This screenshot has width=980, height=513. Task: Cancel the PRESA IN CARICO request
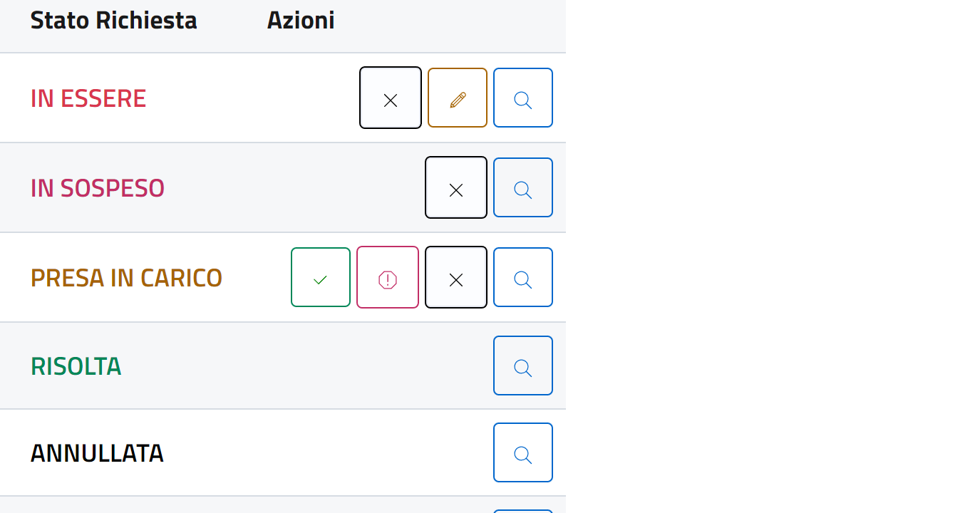pyautogui.click(x=456, y=277)
